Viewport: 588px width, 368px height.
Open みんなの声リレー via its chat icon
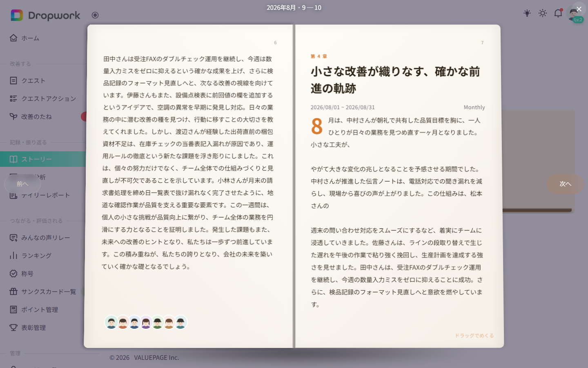point(13,238)
